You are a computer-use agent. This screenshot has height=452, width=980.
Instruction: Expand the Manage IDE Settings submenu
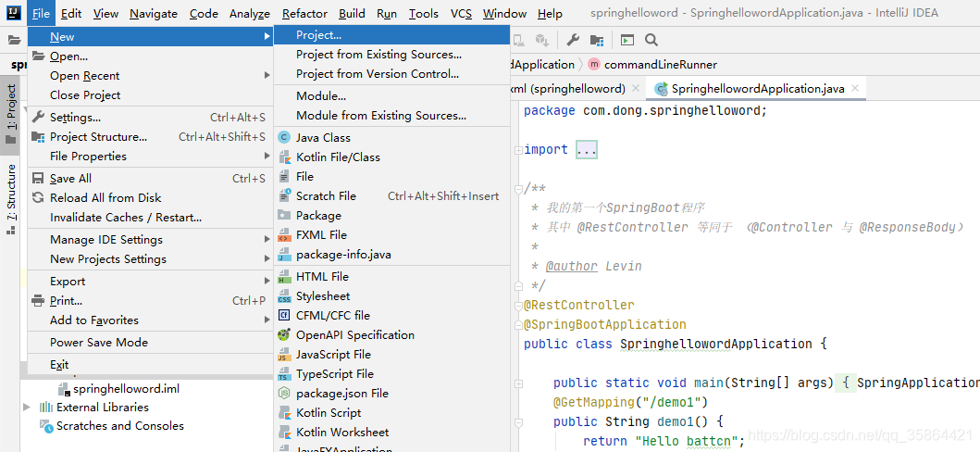(151, 240)
